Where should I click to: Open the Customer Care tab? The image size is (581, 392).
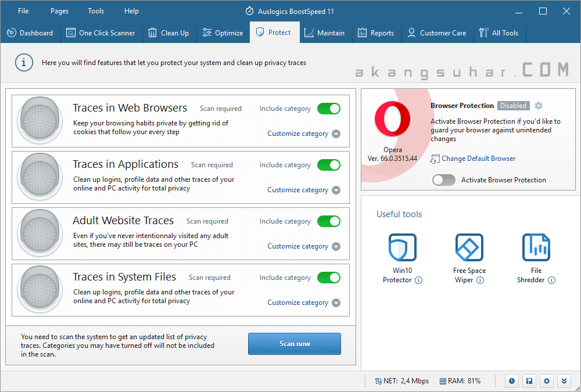[436, 33]
